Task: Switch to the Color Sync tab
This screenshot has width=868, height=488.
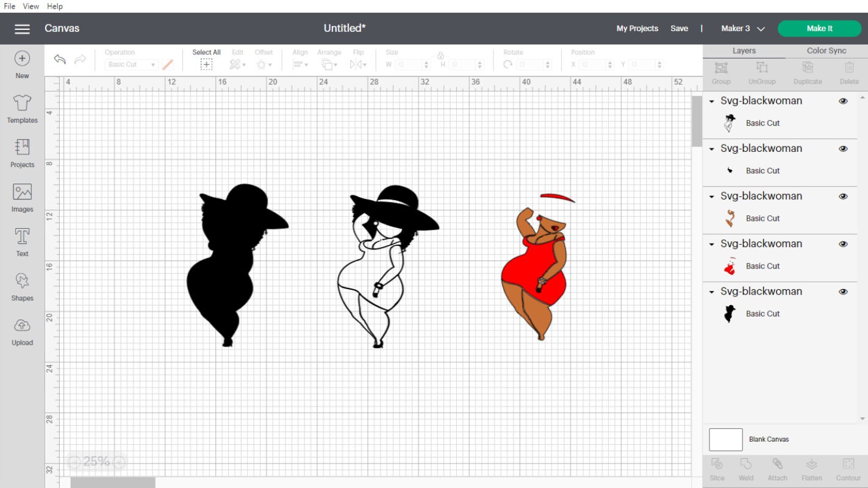Action: point(827,50)
